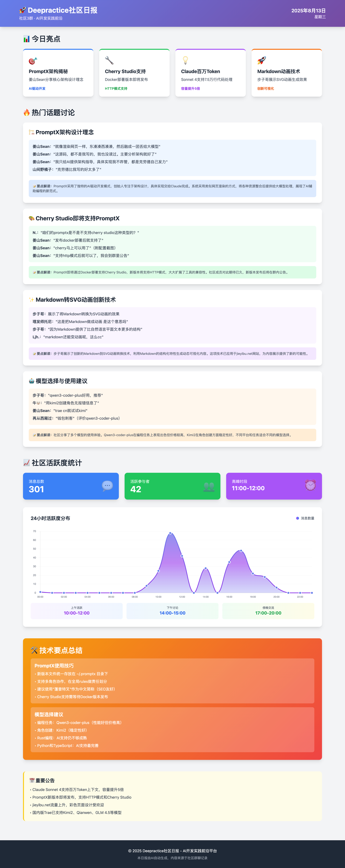This screenshot has width=345, height=868.
Task: Open the Claude百万Token highlight card title
Action: coord(201,71)
